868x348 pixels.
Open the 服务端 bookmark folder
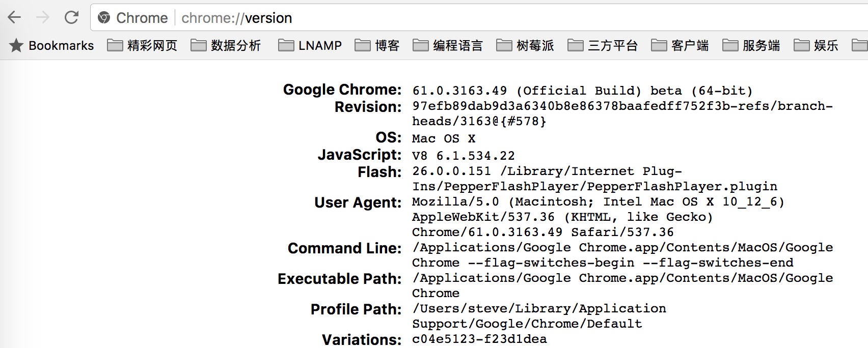[x=751, y=45]
